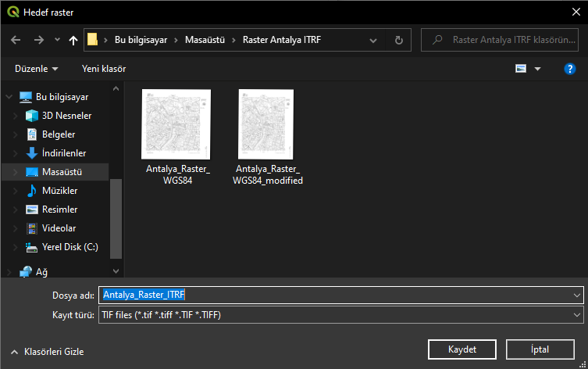Open view options dropdown arrow

pyautogui.click(x=537, y=69)
